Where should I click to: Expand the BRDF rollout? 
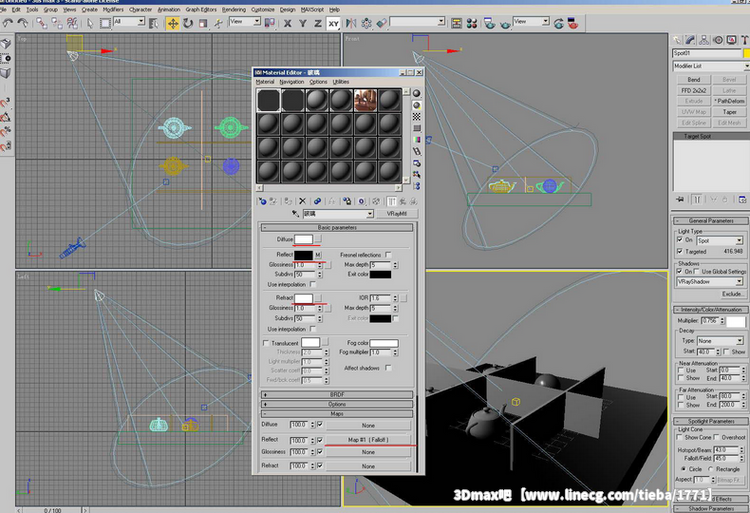click(337, 395)
